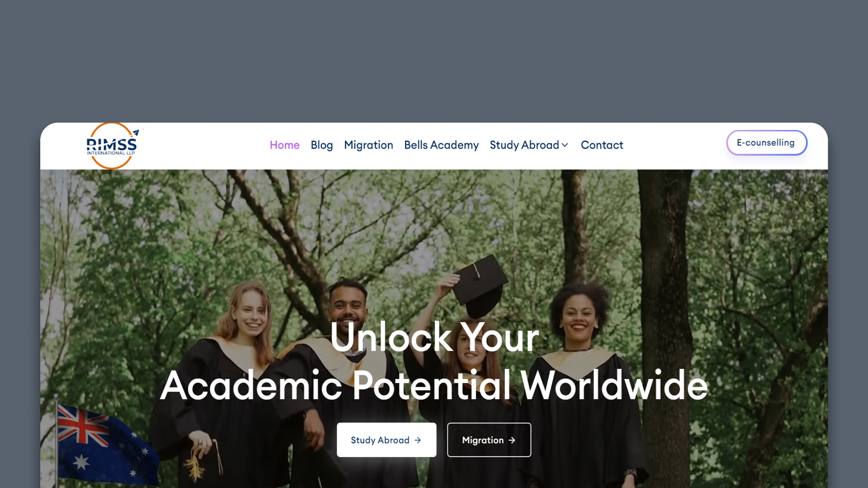The width and height of the screenshot is (868, 488).
Task: Click the Unlock Your headline text
Action: point(434,337)
